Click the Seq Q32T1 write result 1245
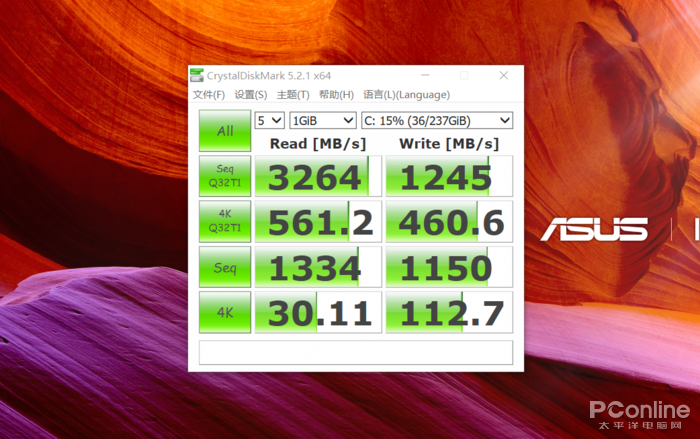This screenshot has width=700, height=439. (449, 177)
